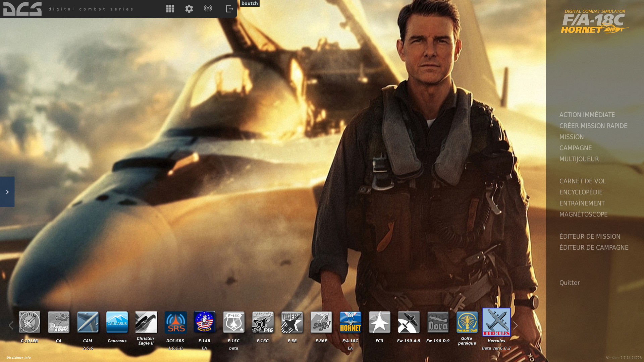
Task: Select the Caucasus terrain icon
Action: (117, 322)
